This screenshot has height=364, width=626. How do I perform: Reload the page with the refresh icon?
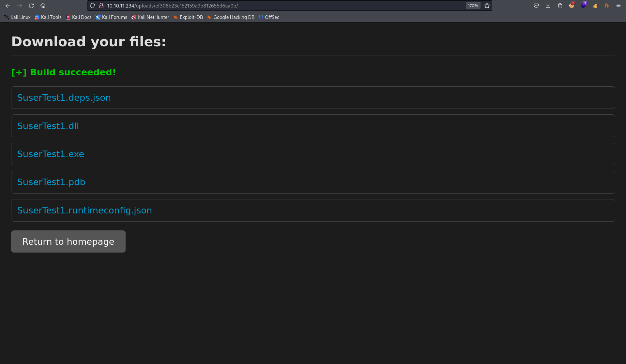31,6
